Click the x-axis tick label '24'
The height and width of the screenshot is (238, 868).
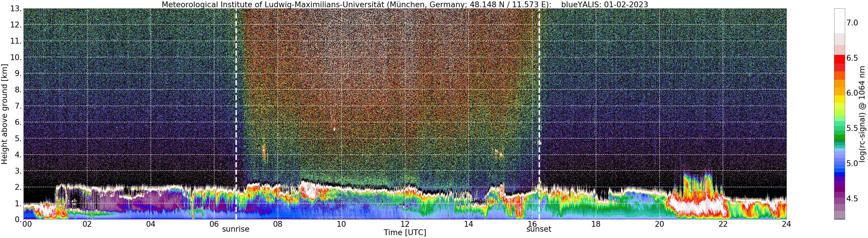click(x=786, y=224)
